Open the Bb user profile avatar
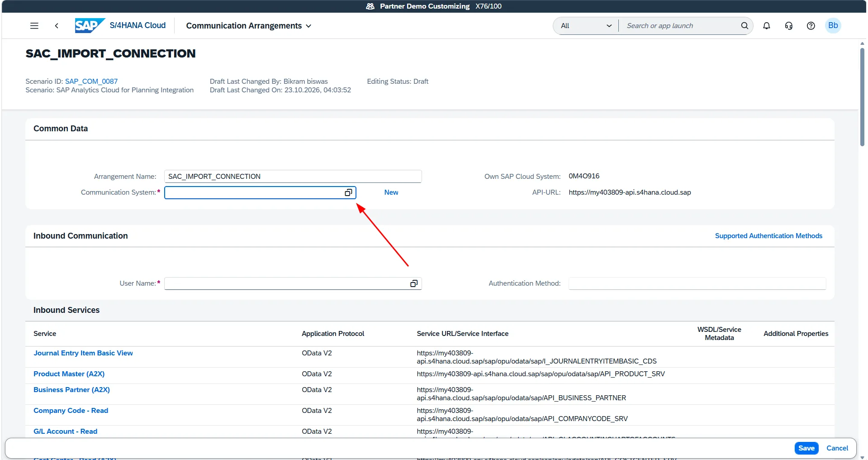This screenshot has height=460, width=868. point(833,25)
